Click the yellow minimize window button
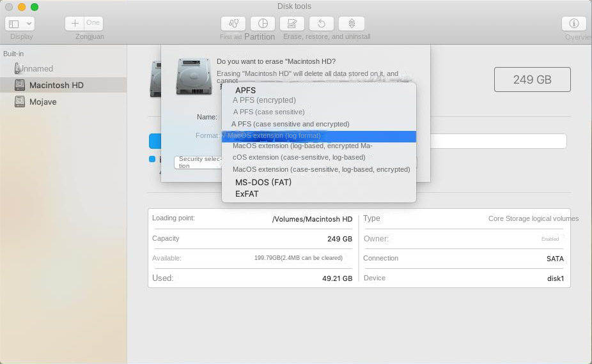592x364 pixels. coord(22,7)
